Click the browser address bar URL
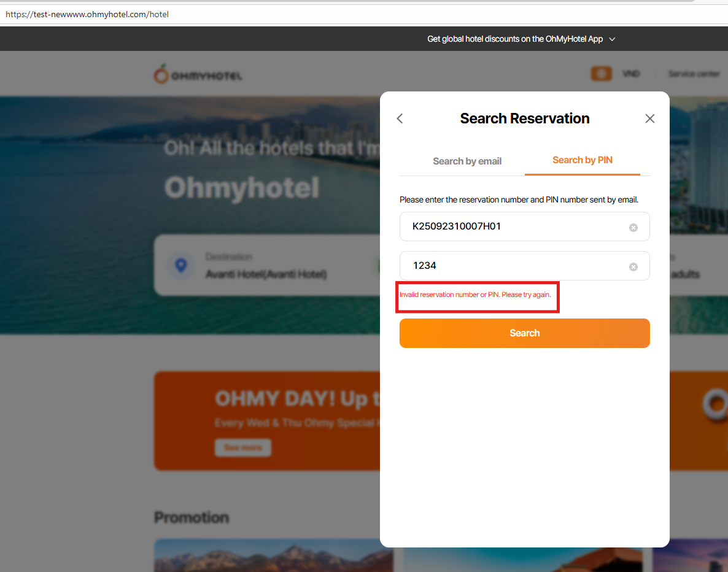728x572 pixels. (x=87, y=14)
